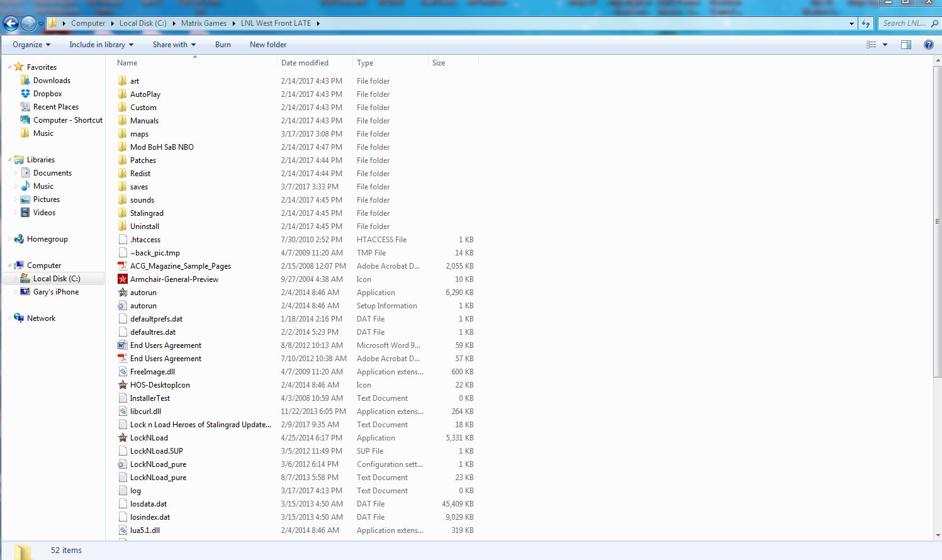
Task: Select the Lock n Load Heroes of Stalingrad Update file
Action: coord(201,425)
